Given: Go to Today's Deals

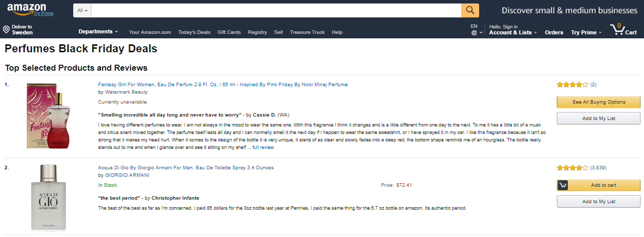Looking at the screenshot, I should click(x=194, y=32).
